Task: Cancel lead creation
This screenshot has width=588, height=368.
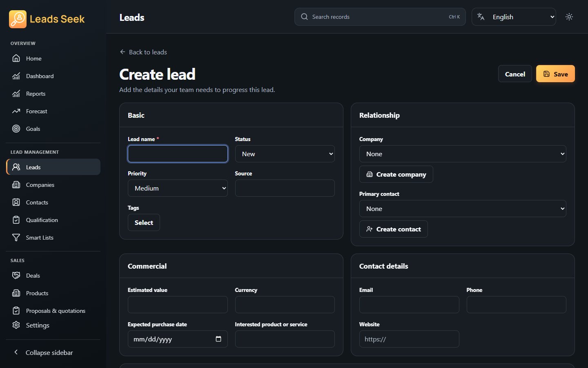Action: pos(515,74)
